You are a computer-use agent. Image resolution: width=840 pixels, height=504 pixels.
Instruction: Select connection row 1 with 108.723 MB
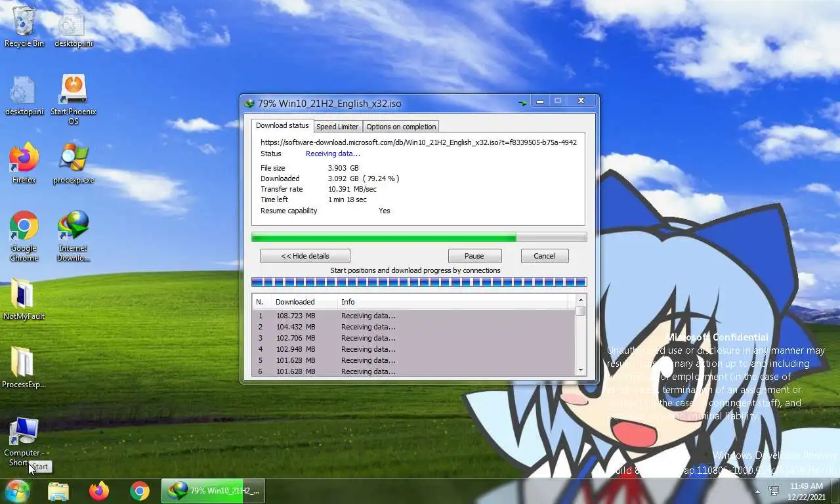[x=413, y=316]
